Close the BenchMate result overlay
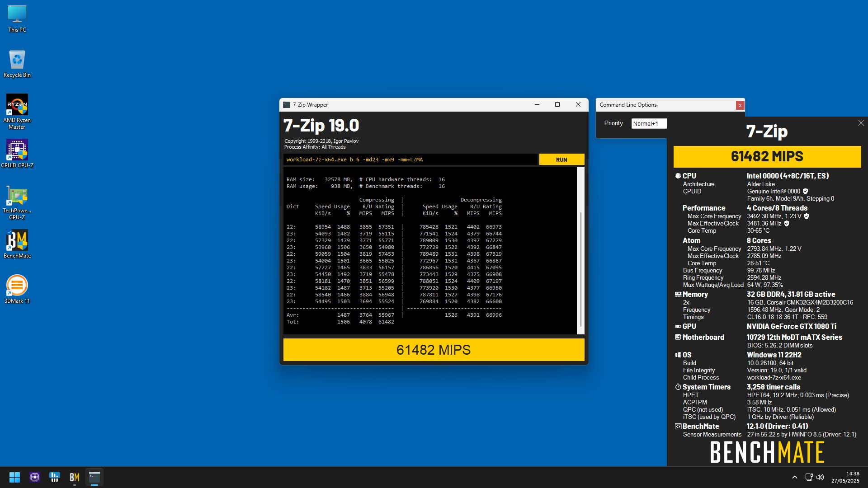 861,123
